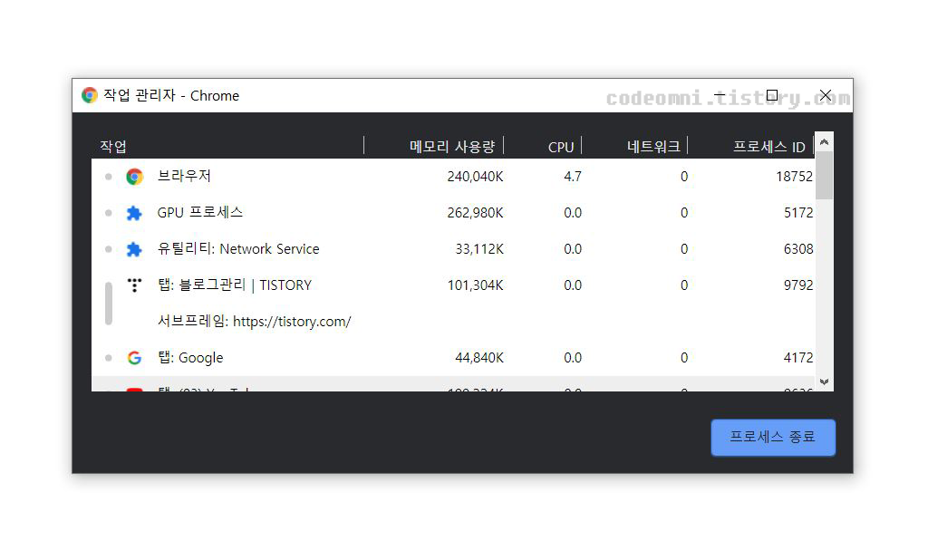Click the memory value 240,040K

[475, 177]
